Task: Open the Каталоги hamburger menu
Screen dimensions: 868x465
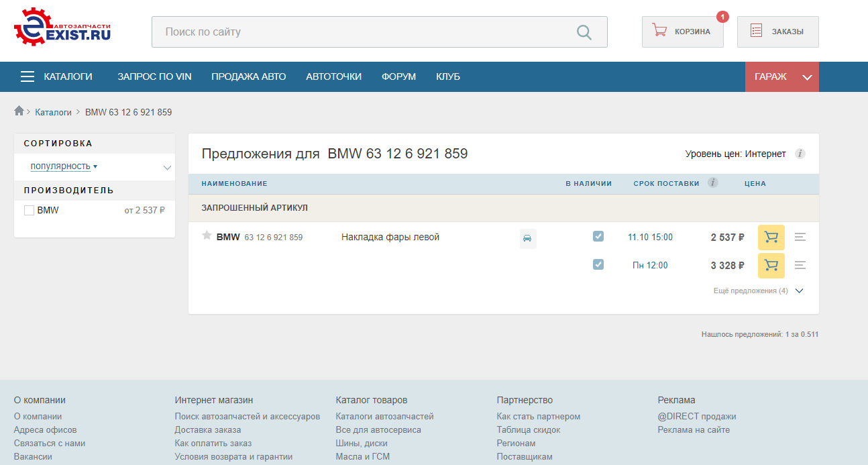Action: [56, 76]
